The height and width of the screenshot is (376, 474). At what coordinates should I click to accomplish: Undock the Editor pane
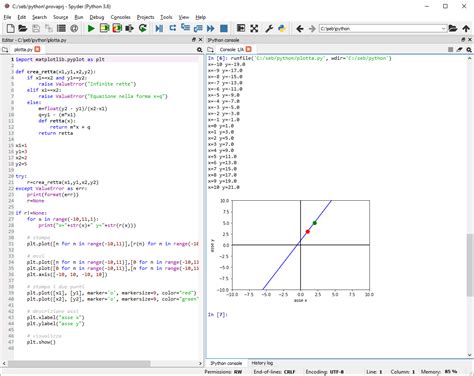click(x=194, y=40)
